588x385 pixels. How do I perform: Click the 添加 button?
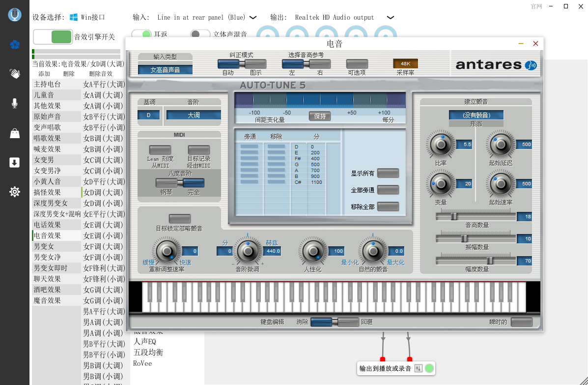click(x=44, y=74)
